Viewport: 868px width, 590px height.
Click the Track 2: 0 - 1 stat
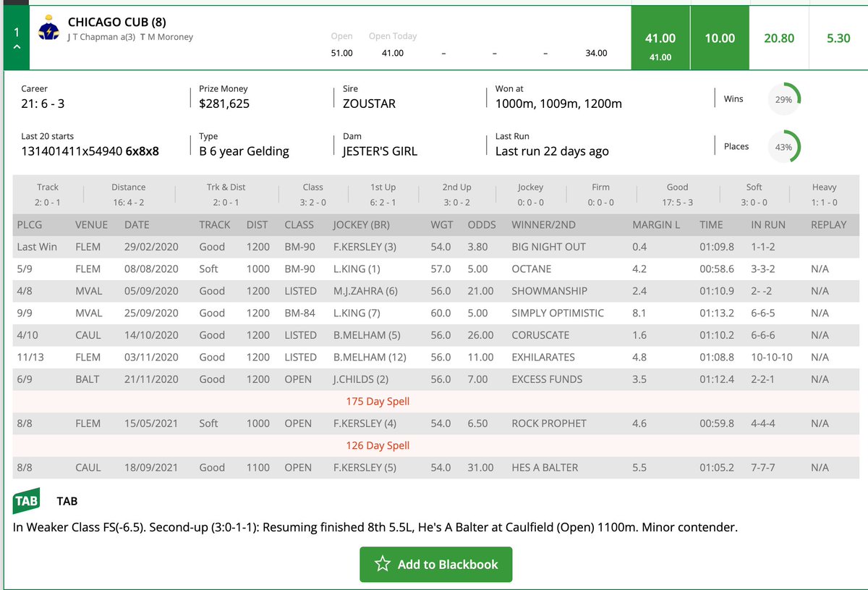[48, 195]
